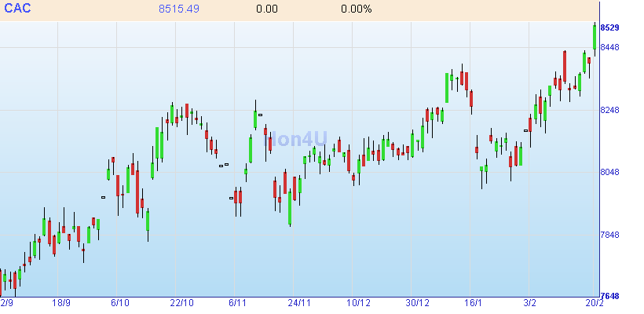644x314 pixels.
Task: Select the 8048 price axis label
Action: click(x=609, y=173)
